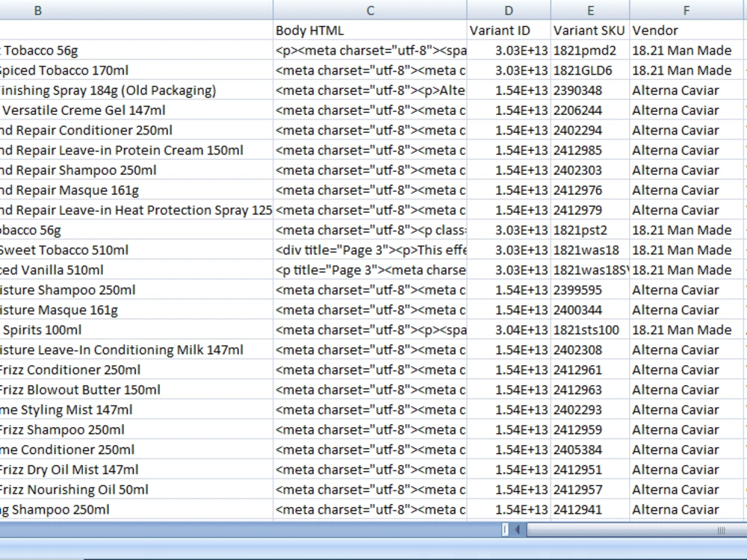The height and width of the screenshot is (560, 747).
Task: Select cell with SKU 2412959
Action: coord(590,429)
